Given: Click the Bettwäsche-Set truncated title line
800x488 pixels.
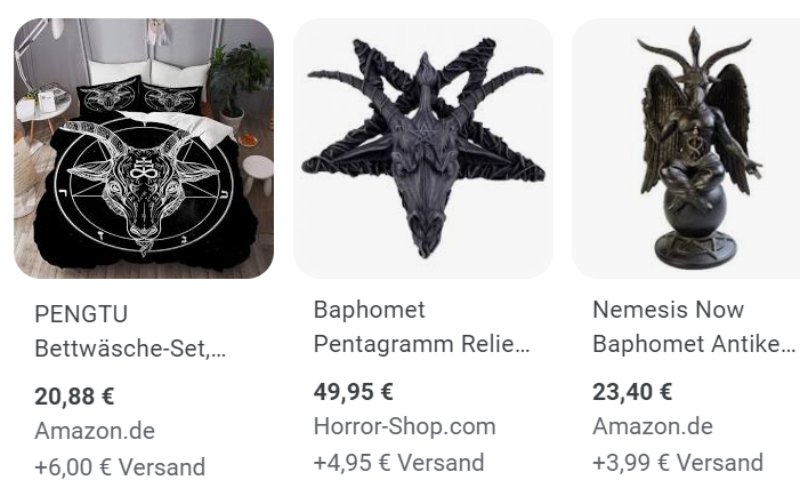Looking at the screenshot, I should pos(130,349).
